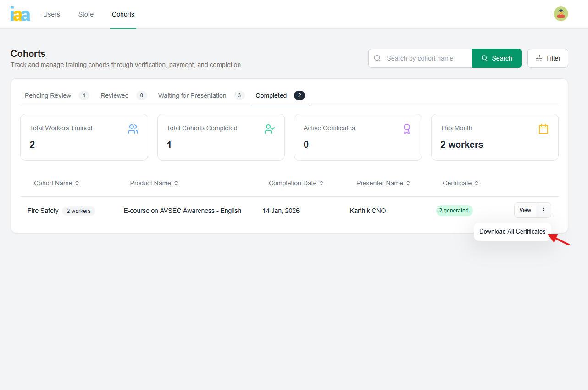Image resolution: width=588 pixels, height=390 pixels.
Task: Click the magnifier icon in search field
Action: 377,58
